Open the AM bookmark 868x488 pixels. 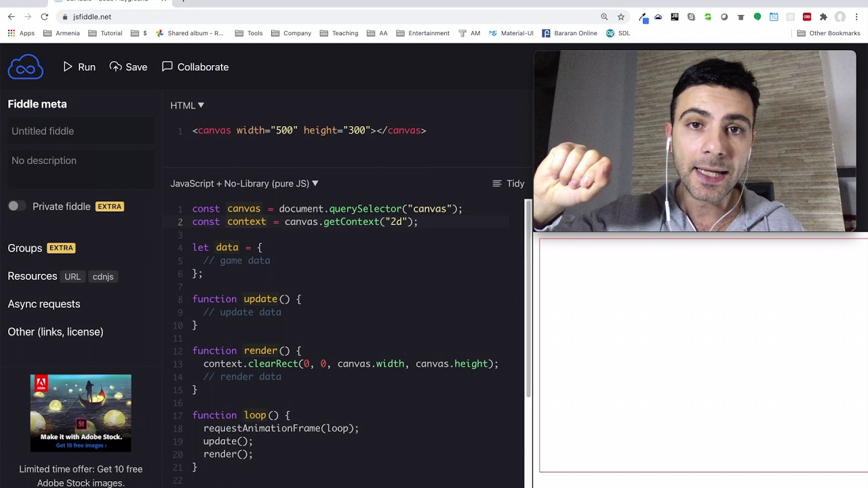[469, 33]
